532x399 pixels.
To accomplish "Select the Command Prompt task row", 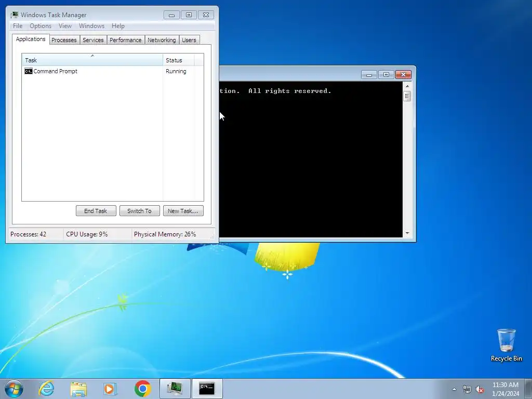I will pyautogui.click(x=113, y=71).
